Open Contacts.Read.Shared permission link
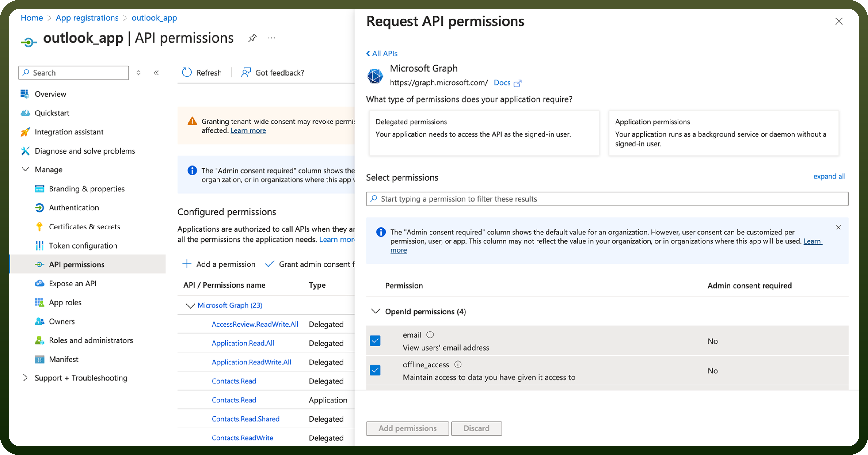The image size is (868, 455). [x=245, y=419]
